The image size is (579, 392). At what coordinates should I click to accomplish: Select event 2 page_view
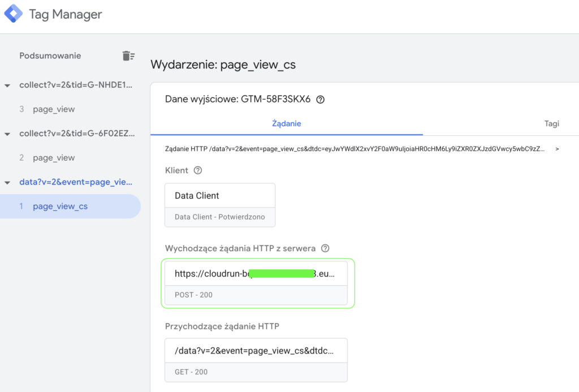click(x=54, y=158)
